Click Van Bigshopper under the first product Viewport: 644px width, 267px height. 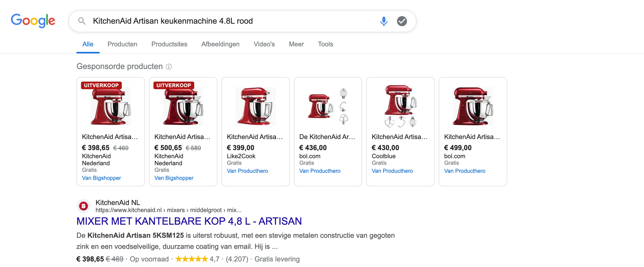tap(101, 178)
